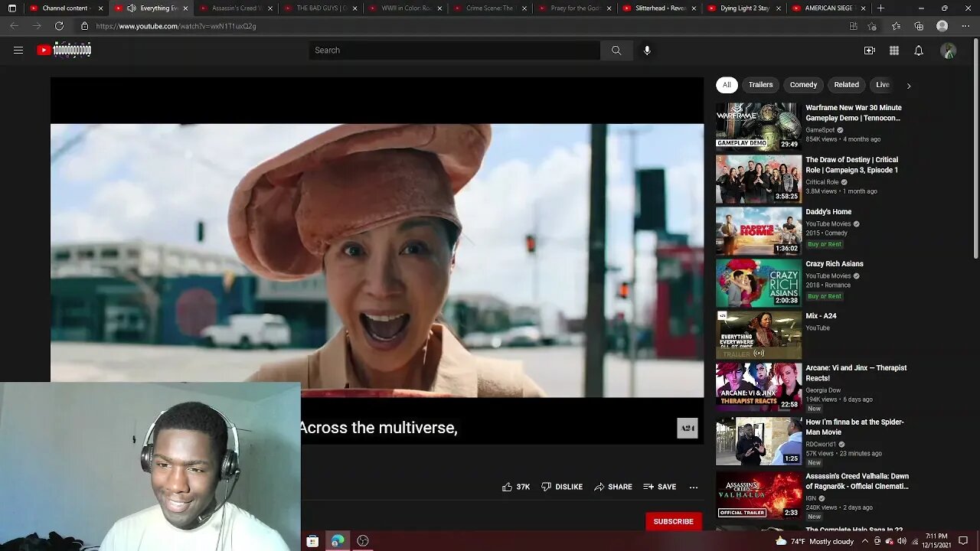Switch to THE BAD GUYS tab
Viewport: 980px width, 551px height.
point(319,8)
